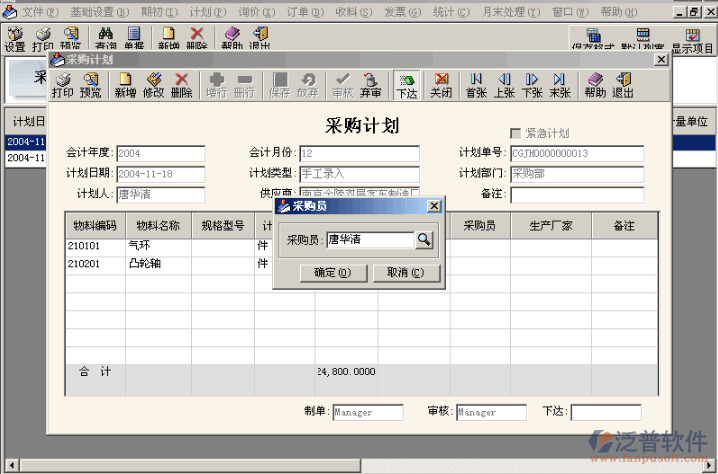Click the 打印 (Print) icon in 采购计划 toolbar

point(62,85)
